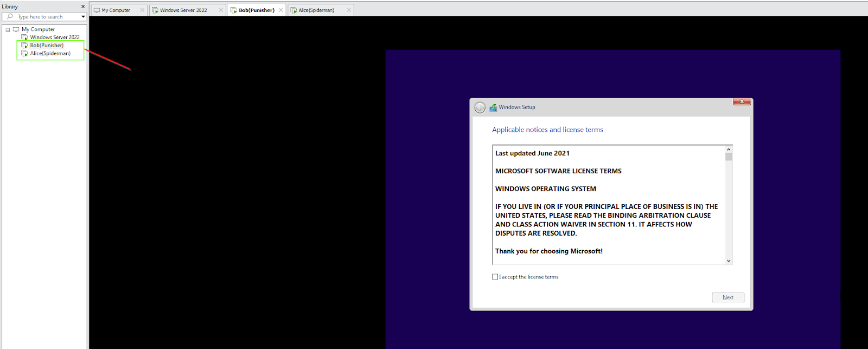The image size is (868, 349).
Task: Open the Library search dropdown arrow
Action: point(83,17)
